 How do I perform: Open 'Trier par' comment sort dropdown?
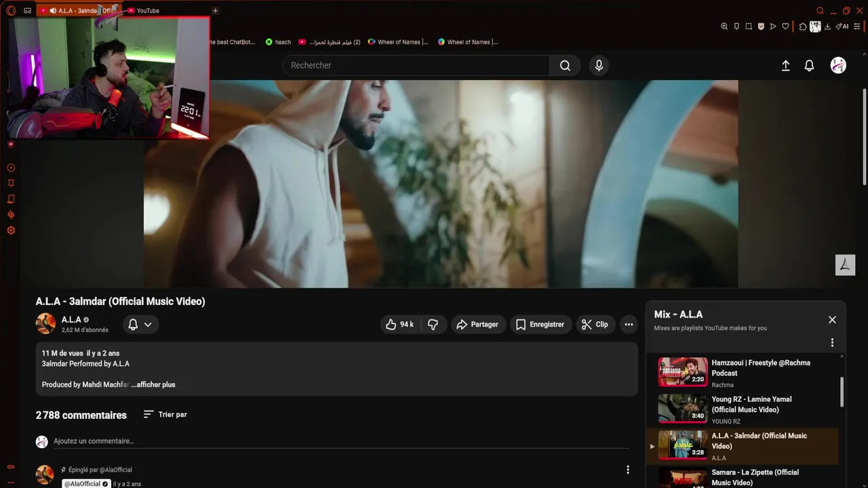(x=165, y=414)
